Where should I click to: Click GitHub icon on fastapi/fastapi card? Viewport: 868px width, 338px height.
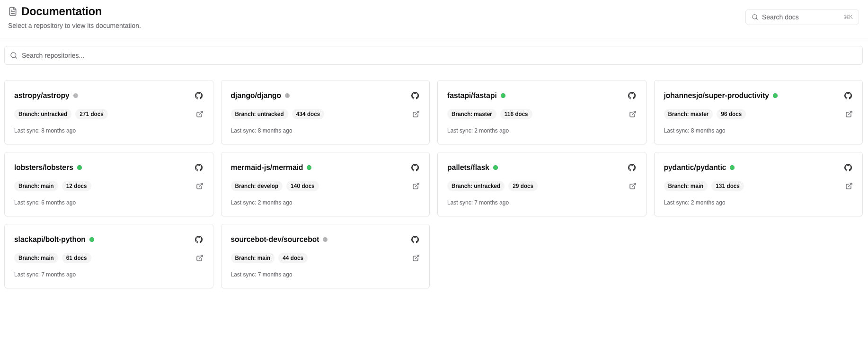pyautogui.click(x=632, y=96)
